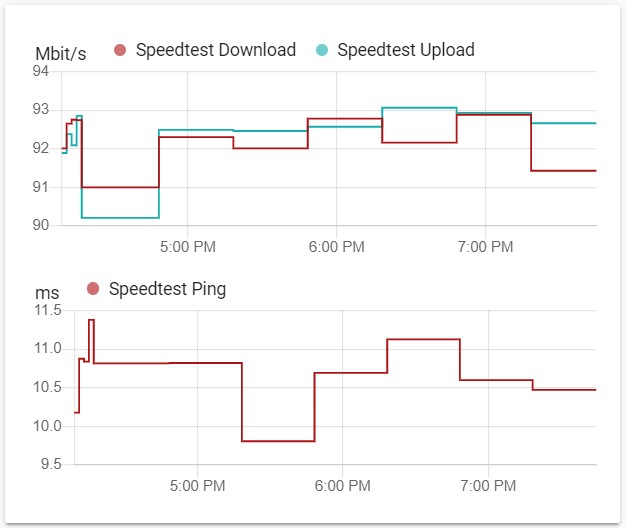Select the 7:00 PM tick on speed chart
This screenshot has height=528, width=627.
click(483, 245)
